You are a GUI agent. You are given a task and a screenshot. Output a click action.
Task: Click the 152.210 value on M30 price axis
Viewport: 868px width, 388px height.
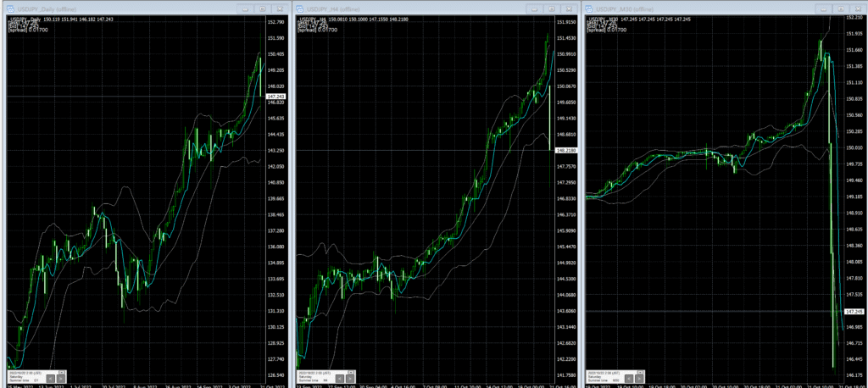[856, 18]
